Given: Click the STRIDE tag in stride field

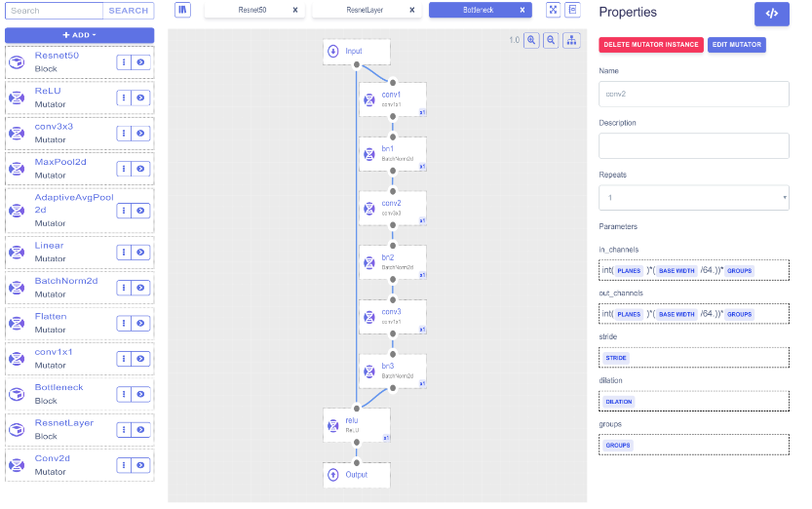Looking at the screenshot, I should [x=616, y=358].
